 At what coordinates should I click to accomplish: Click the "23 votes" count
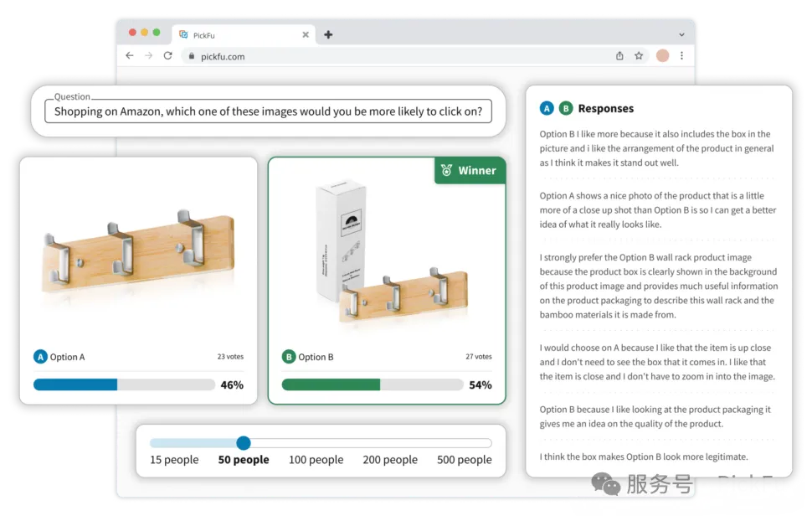[230, 357]
